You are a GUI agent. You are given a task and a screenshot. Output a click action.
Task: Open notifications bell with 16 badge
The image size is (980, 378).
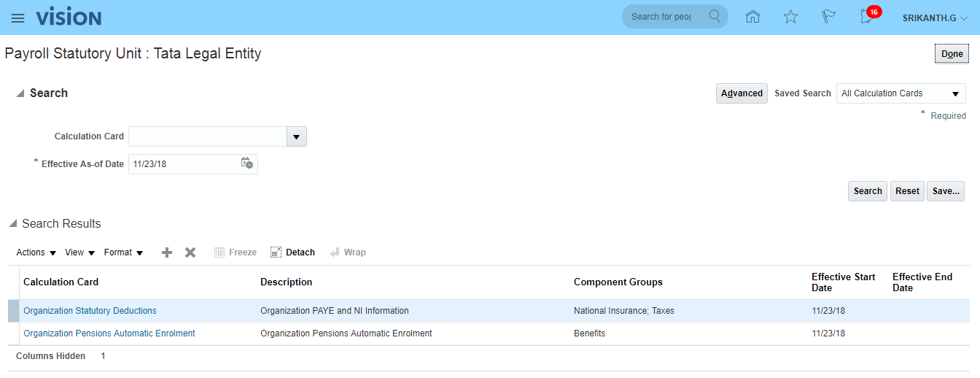coord(867,17)
